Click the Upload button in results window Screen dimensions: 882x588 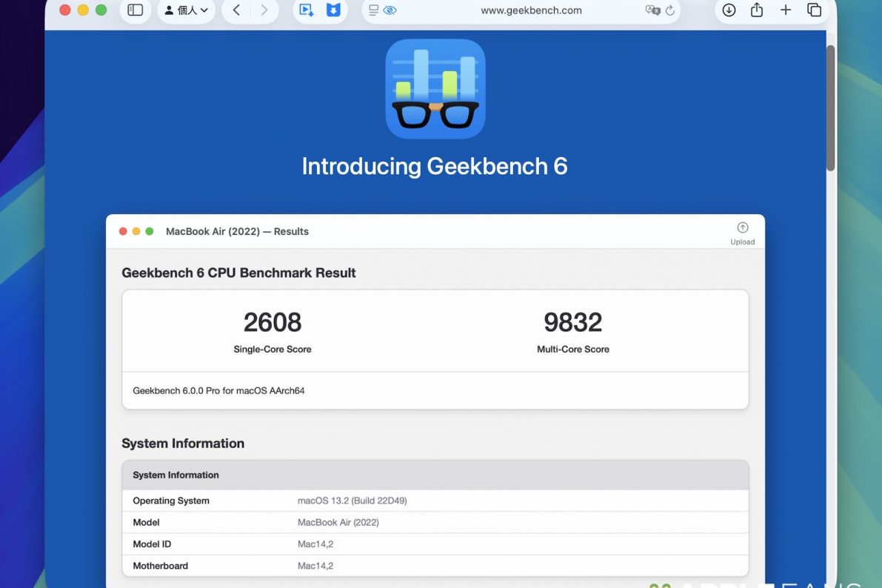coord(742,233)
